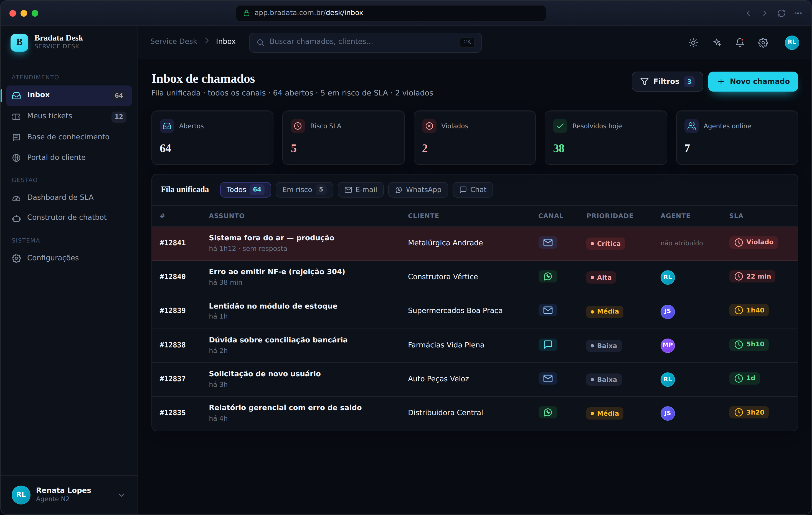Click the Alta priority badge
This screenshot has width=812, height=515.
601,277
